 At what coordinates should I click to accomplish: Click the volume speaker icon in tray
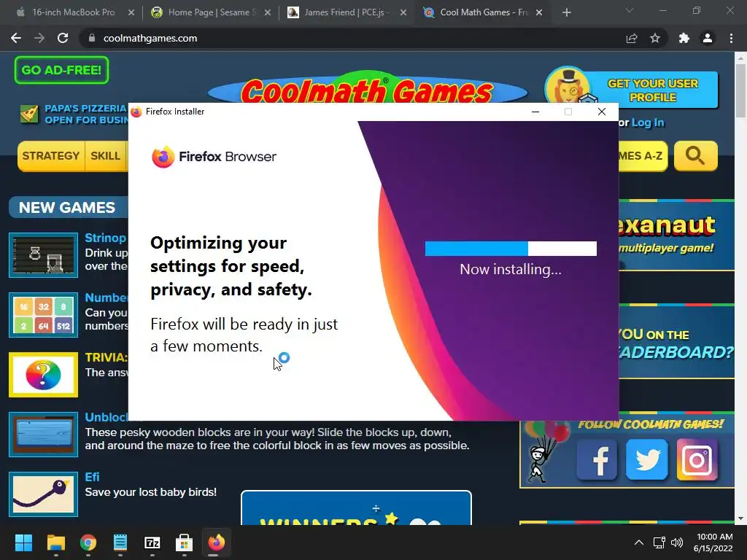coord(676,542)
